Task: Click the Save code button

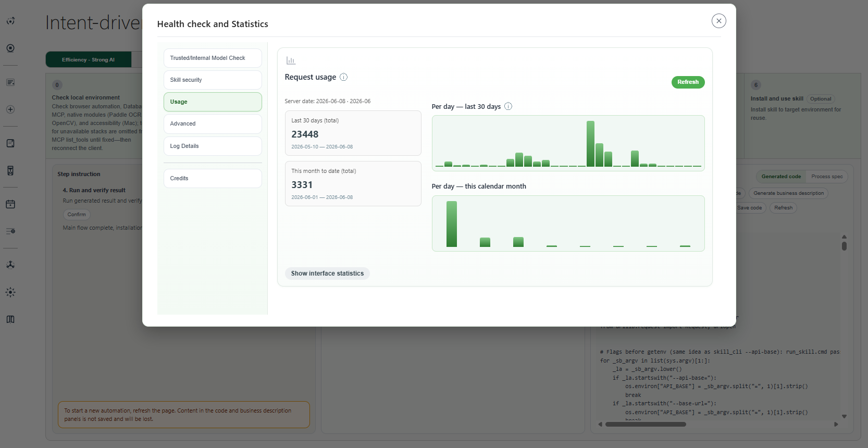Action: 749,208
